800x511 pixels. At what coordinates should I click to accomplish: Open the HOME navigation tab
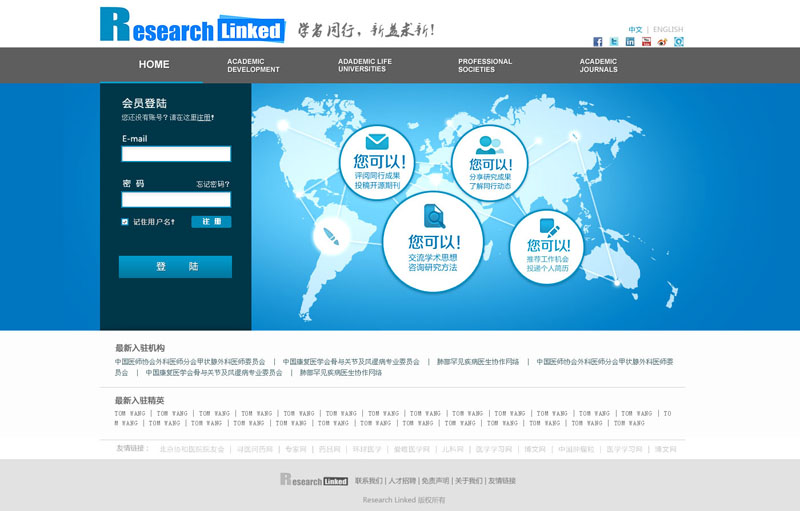[x=154, y=65]
